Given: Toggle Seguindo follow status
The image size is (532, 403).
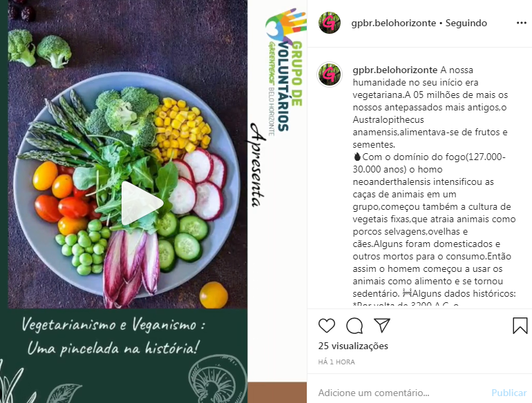Looking at the screenshot, I should click(466, 23).
